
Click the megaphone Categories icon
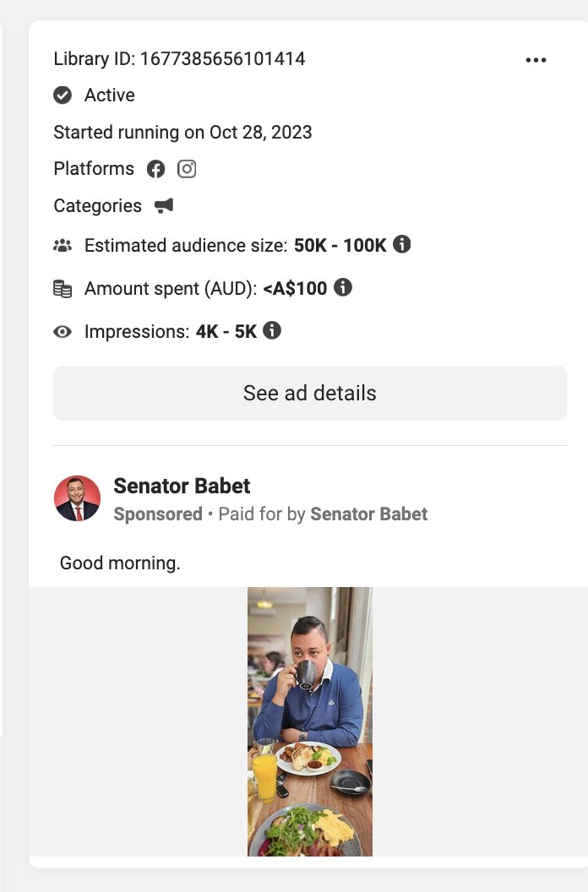(x=164, y=205)
